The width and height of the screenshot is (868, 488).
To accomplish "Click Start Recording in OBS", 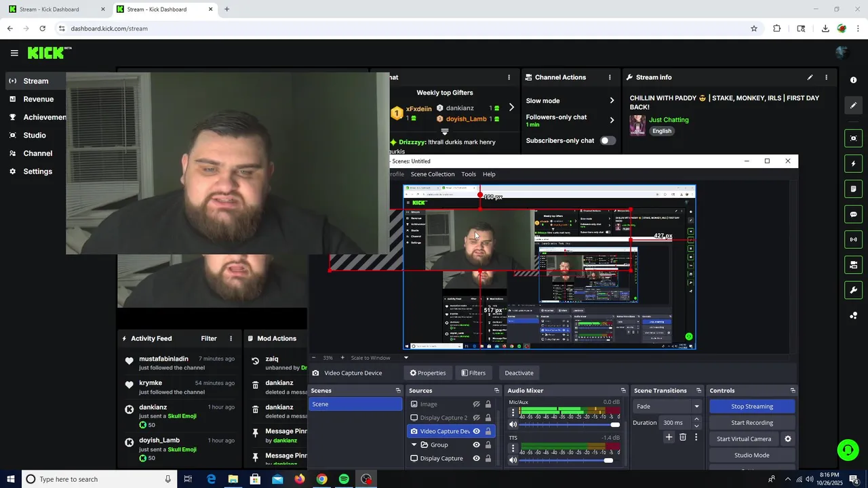I will pyautogui.click(x=752, y=423).
